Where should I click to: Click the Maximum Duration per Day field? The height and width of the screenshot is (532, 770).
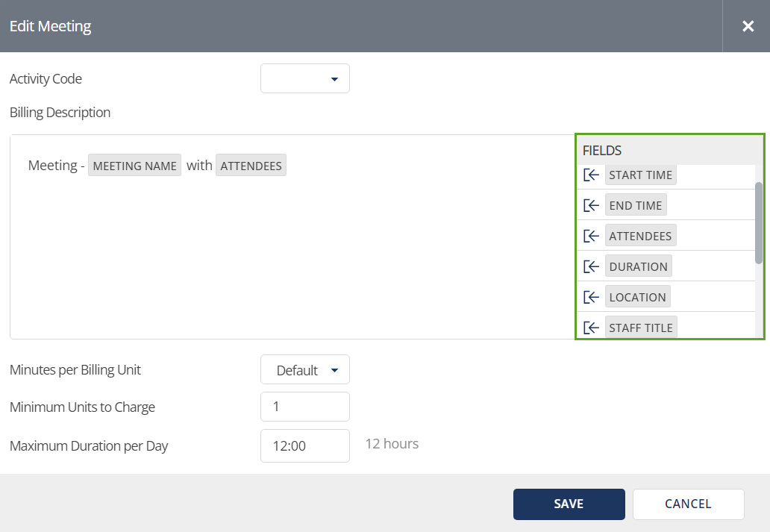point(304,445)
